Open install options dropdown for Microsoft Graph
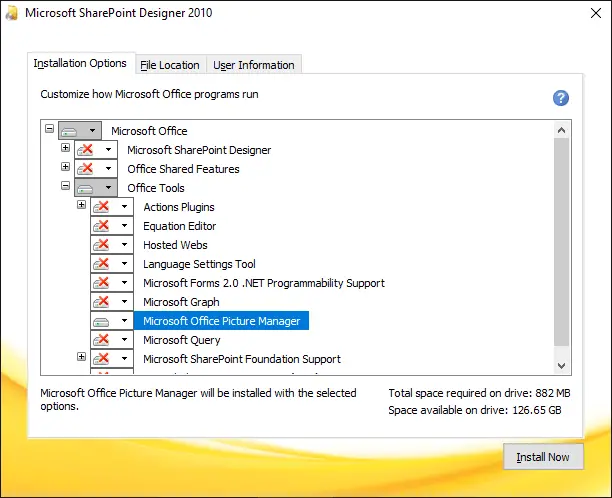 125,302
